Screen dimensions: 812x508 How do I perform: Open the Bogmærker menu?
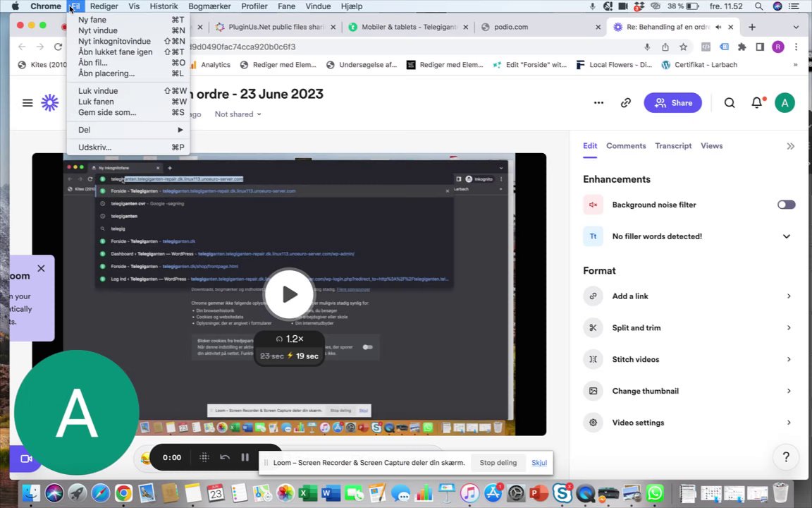(x=209, y=6)
